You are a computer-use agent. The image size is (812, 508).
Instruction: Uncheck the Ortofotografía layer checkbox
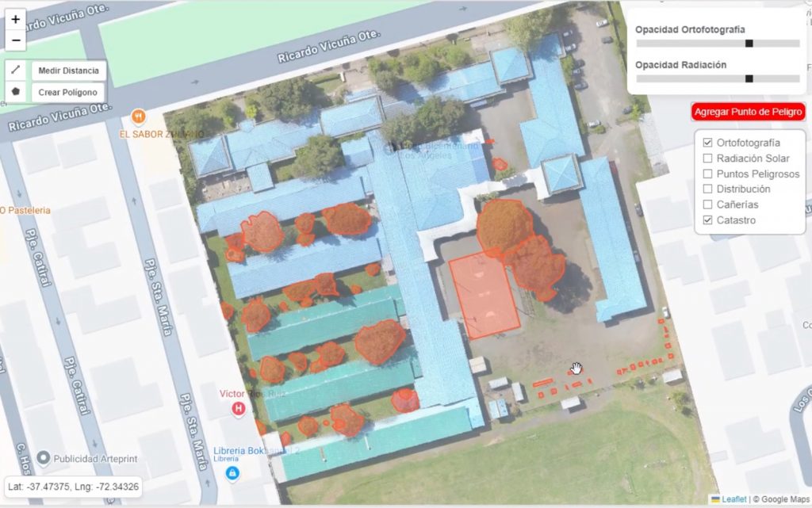coord(708,143)
